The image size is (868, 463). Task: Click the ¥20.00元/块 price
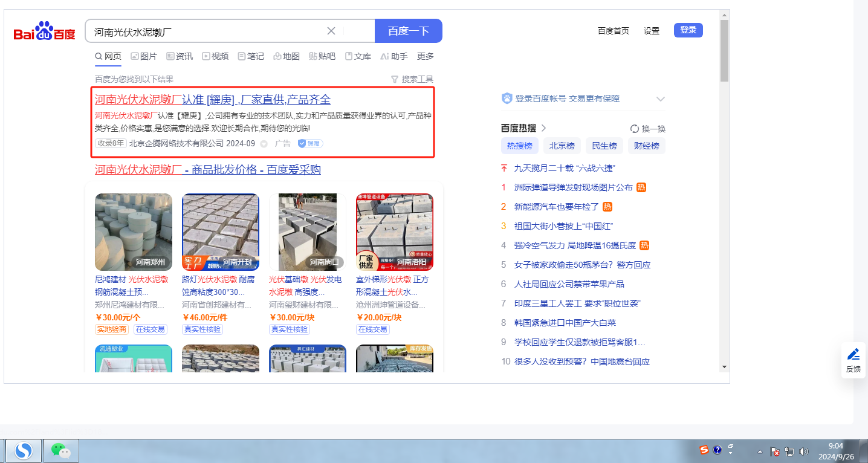379,317
